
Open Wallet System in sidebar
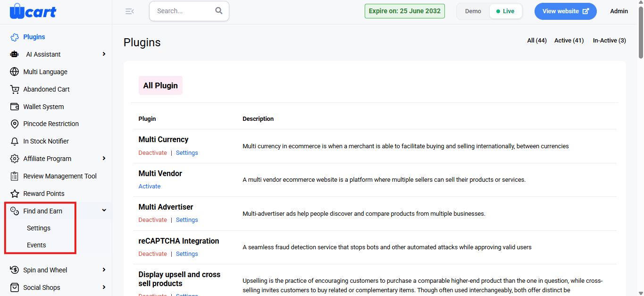(x=43, y=107)
